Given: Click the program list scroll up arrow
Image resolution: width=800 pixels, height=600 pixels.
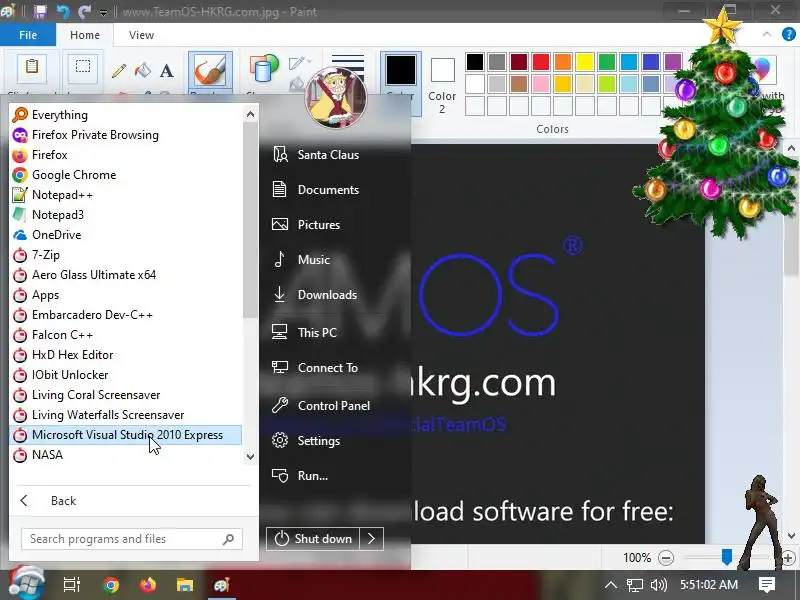Looking at the screenshot, I should 250,114.
